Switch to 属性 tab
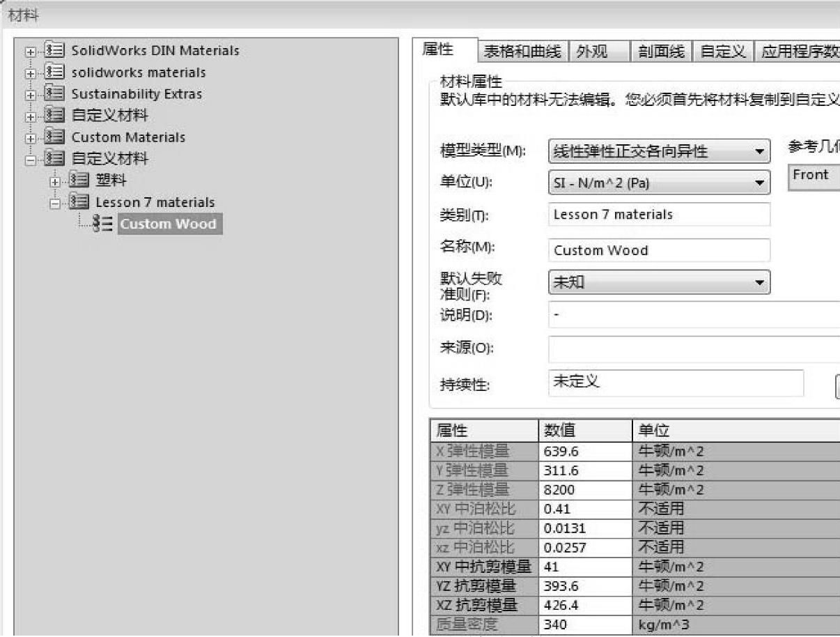 point(445,50)
